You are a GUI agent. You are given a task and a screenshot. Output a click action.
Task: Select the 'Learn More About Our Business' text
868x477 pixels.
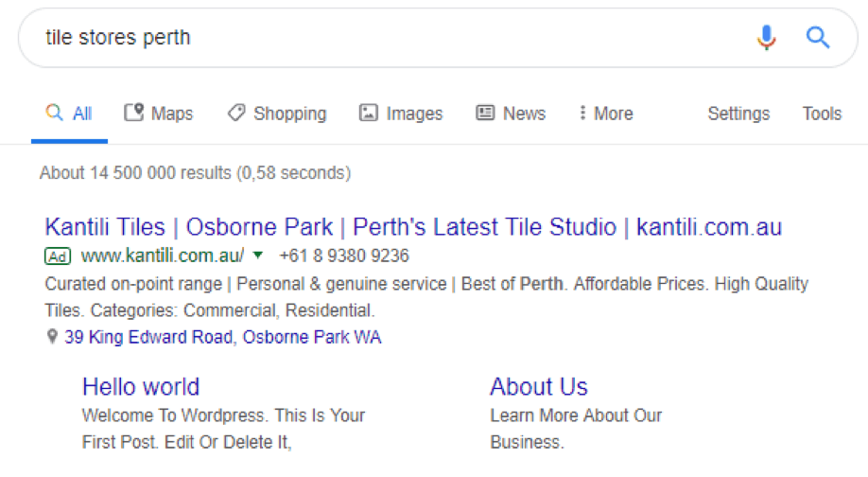click(x=576, y=429)
